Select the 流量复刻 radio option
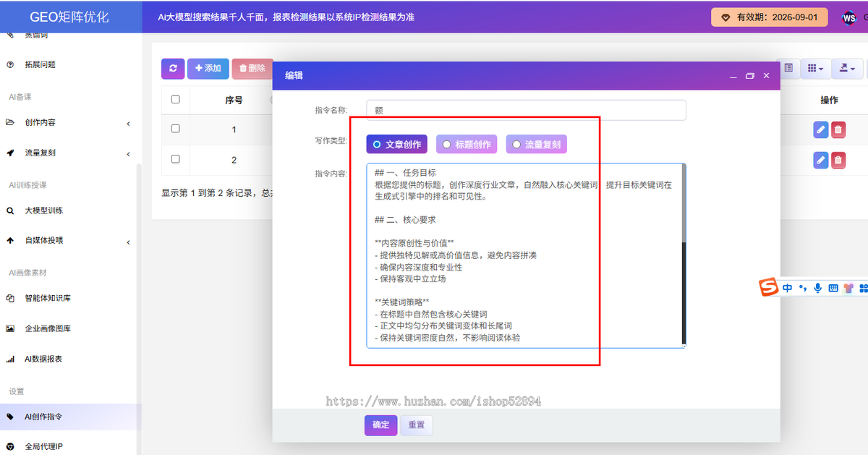 pos(536,144)
